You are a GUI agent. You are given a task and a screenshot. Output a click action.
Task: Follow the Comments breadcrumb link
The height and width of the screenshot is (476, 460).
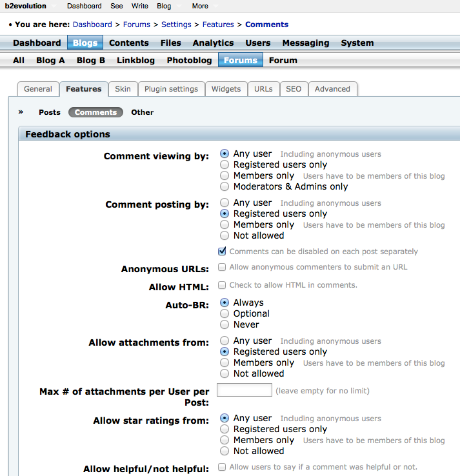click(x=266, y=25)
